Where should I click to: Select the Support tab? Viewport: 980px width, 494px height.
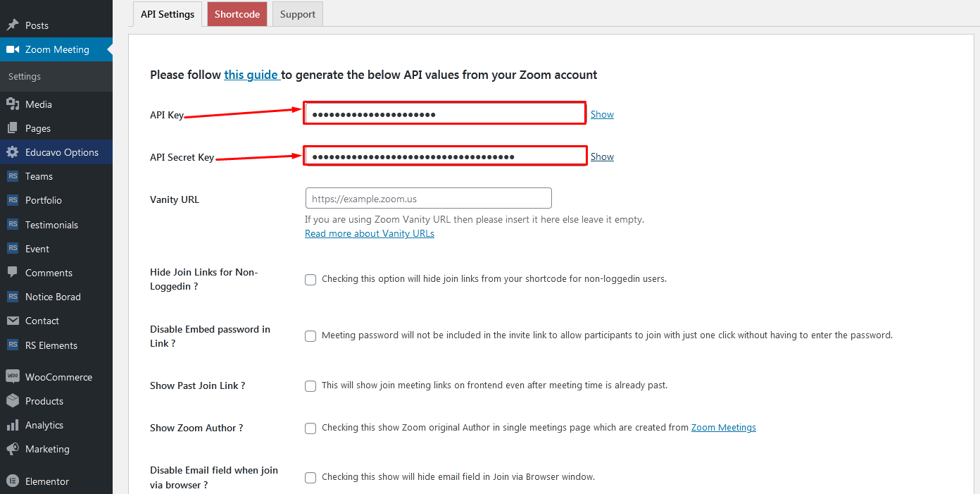298,14
